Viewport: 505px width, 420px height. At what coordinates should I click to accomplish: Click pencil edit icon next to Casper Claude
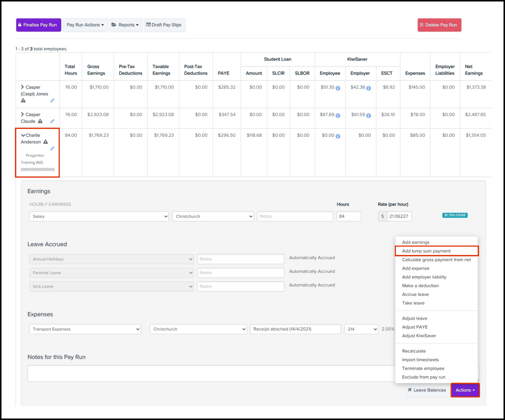[x=52, y=121]
